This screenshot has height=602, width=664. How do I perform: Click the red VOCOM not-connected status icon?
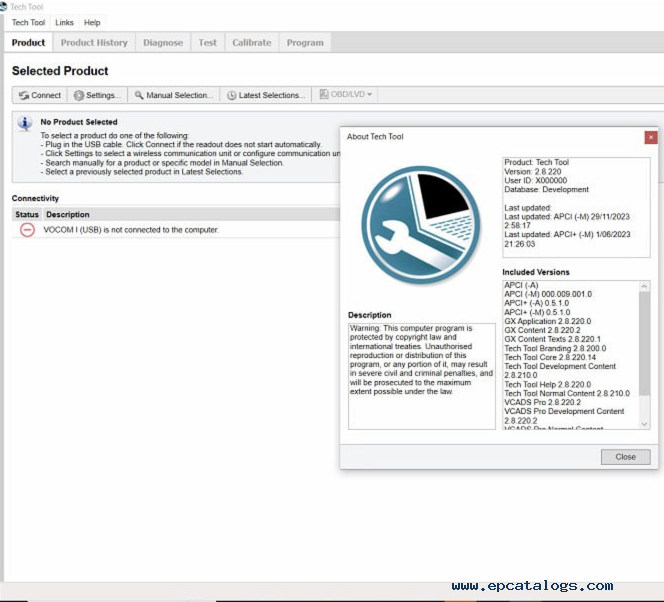[x=27, y=229]
